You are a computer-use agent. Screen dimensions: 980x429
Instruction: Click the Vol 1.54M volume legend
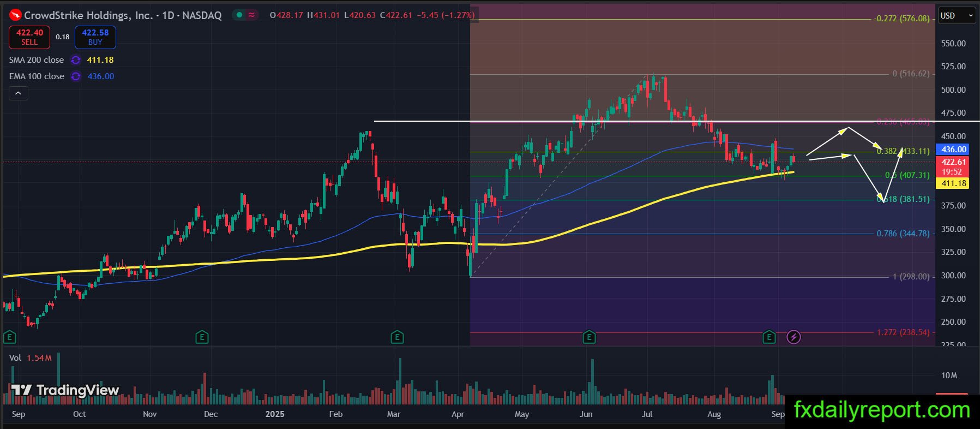31,357
